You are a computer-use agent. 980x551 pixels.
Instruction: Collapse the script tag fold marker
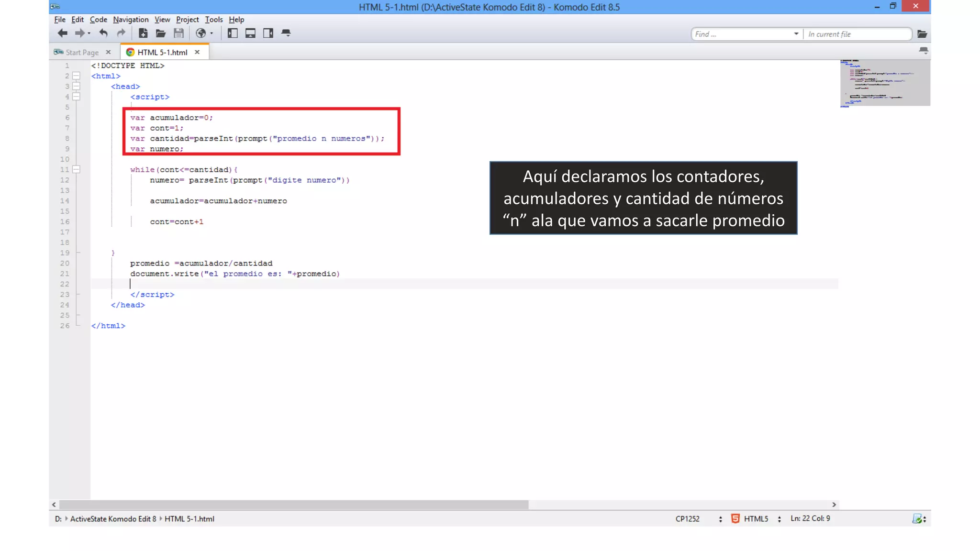(76, 97)
